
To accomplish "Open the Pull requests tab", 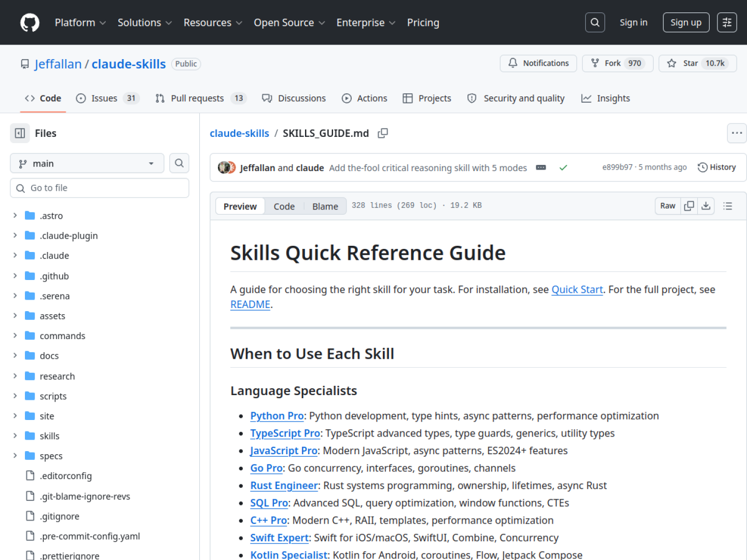I will tap(201, 98).
